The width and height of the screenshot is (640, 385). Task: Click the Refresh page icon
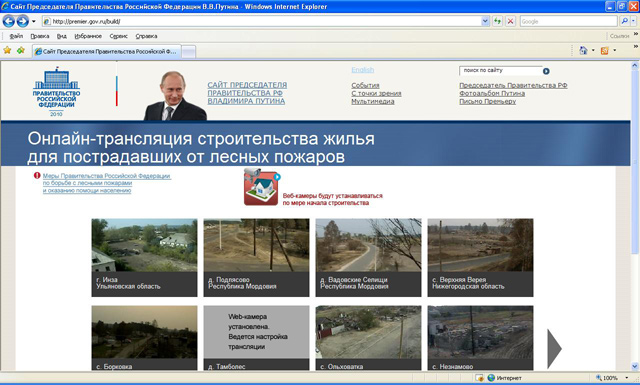click(x=497, y=21)
